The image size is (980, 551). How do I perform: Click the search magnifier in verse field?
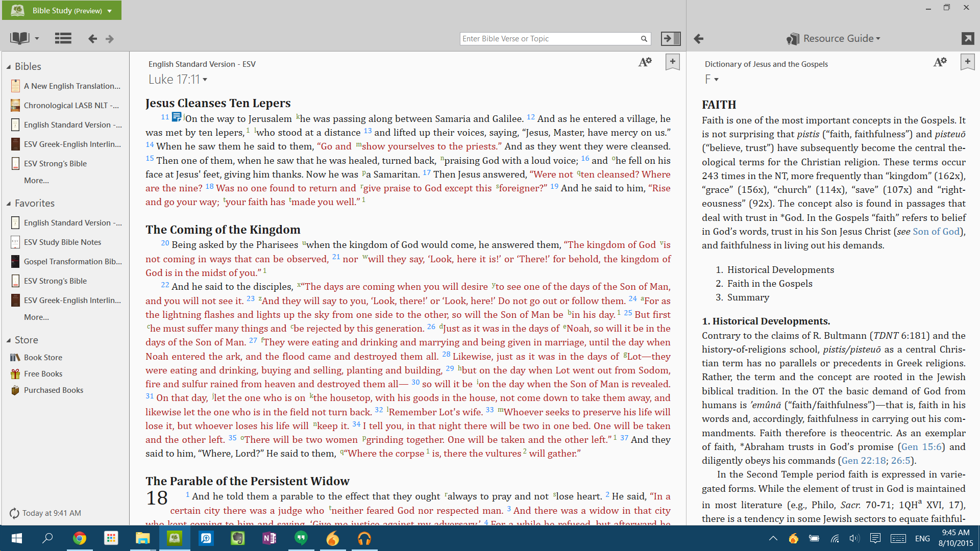pyautogui.click(x=644, y=39)
